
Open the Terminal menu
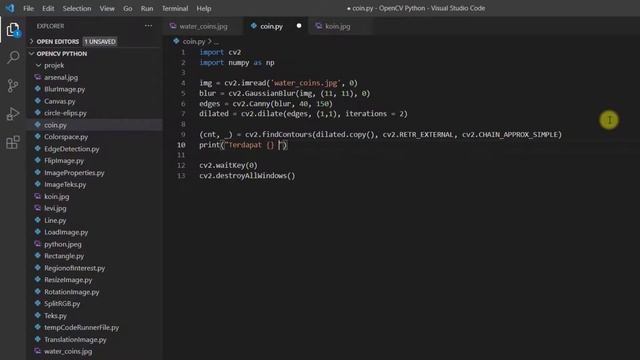click(175, 8)
